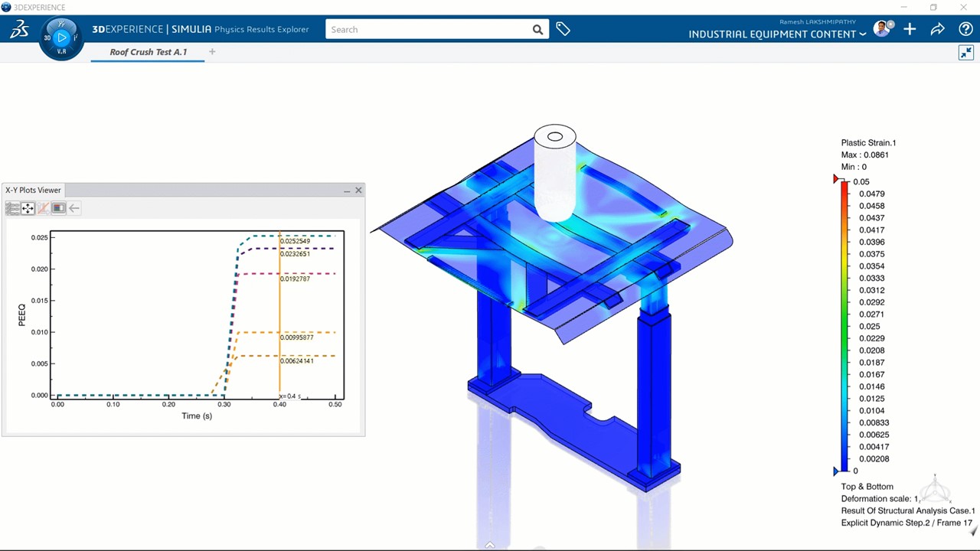Click the expand fullscreen icon at top right
Image resolution: width=980 pixels, height=551 pixels.
(965, 53)
